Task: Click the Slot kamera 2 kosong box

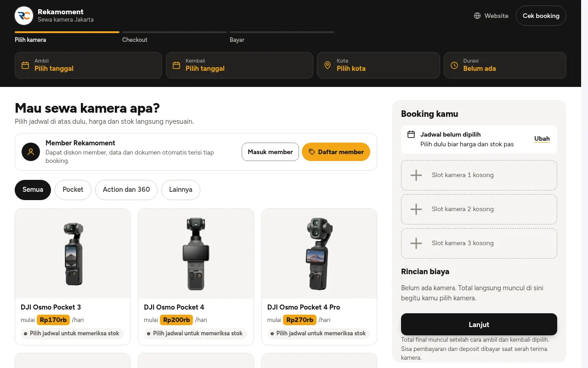Action: click(479, 209)
